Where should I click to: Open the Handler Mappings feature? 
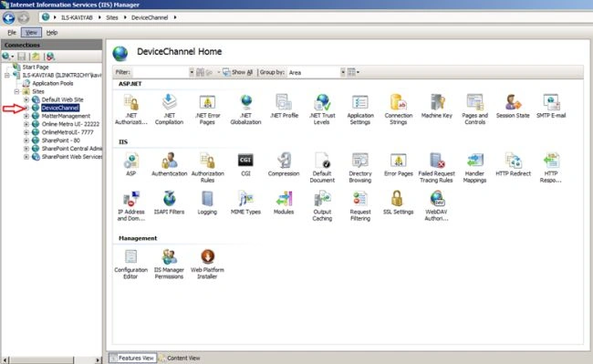[x=474, y=168]
